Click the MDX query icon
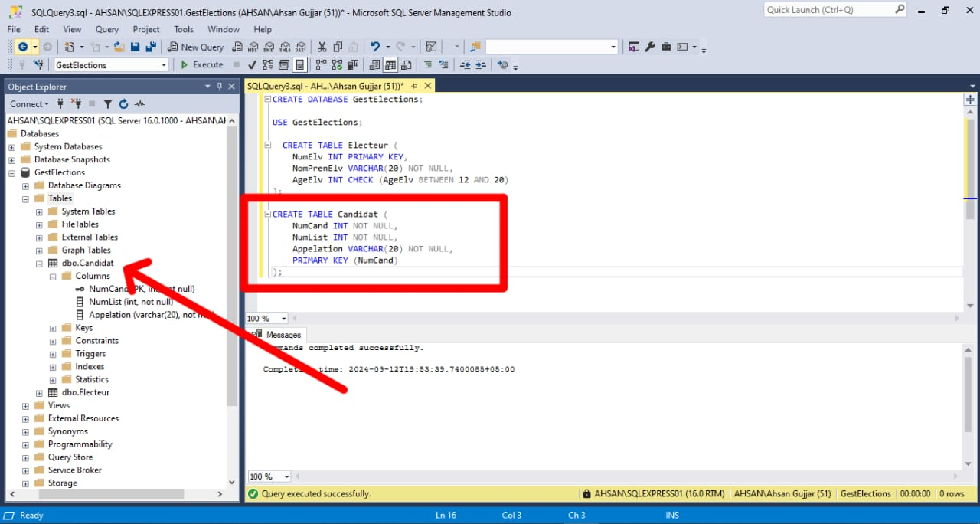The image size is (980, 524). pyautogui.click(x=253, y=47)
